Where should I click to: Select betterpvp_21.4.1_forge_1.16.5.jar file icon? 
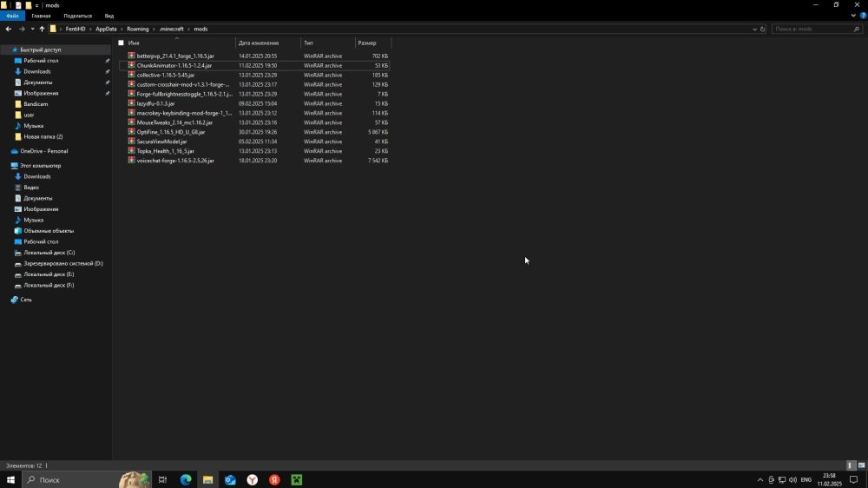point(131,56)
